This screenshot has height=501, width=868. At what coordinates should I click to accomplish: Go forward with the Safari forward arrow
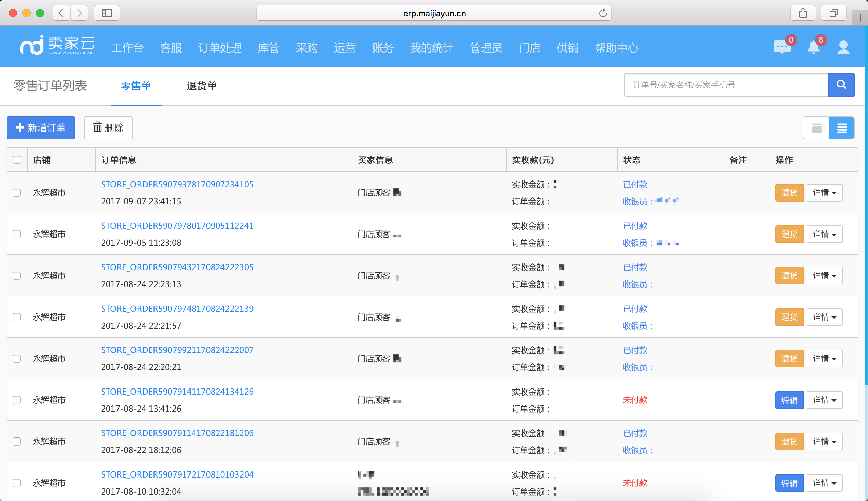[79, 13]
